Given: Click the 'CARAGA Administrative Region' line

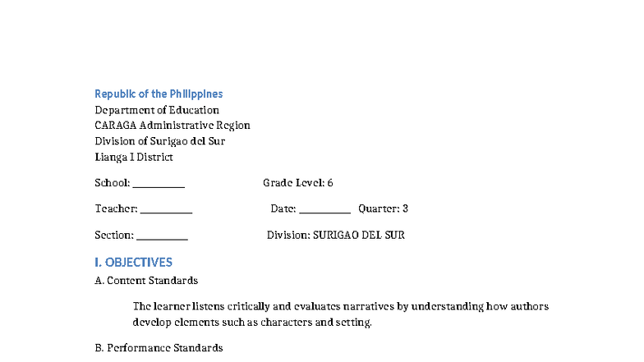Looking at the screenshot, I should (x=172, y=126).
